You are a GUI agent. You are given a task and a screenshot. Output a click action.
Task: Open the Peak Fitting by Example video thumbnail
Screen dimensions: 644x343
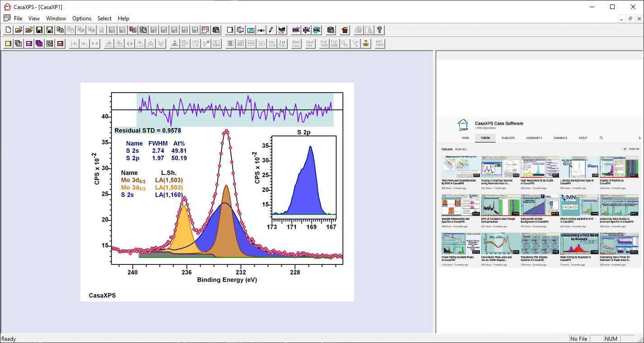coord(579,244)
